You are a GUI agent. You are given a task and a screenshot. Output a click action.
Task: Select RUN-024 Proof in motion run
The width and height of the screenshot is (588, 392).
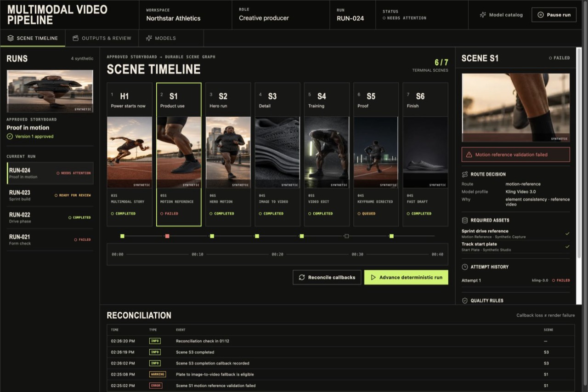tap(50, 173)
